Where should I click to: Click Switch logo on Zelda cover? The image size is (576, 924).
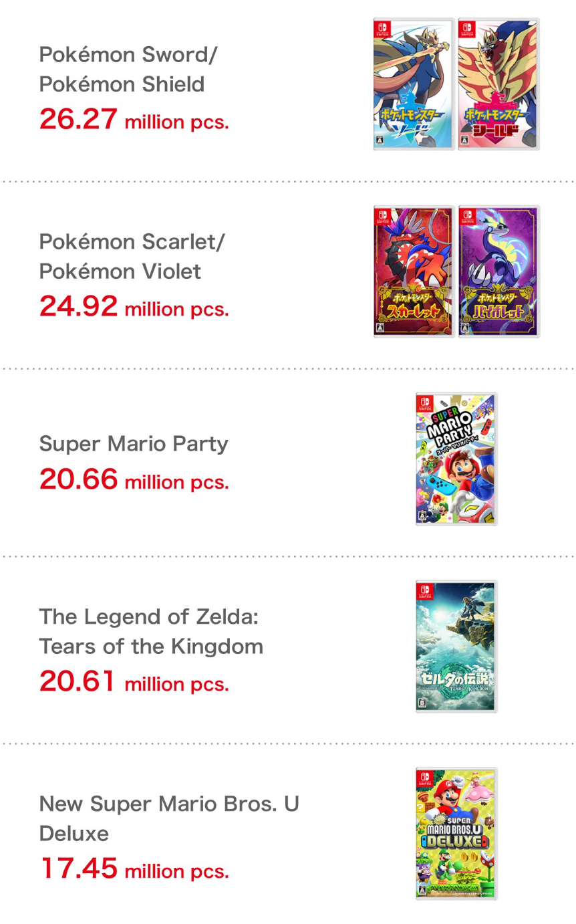pos(425,590)
